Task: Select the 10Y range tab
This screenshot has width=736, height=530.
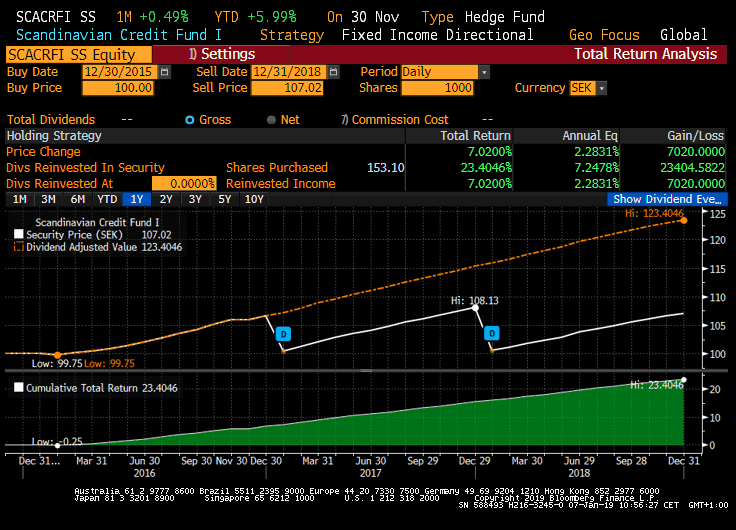Action: 254,199
